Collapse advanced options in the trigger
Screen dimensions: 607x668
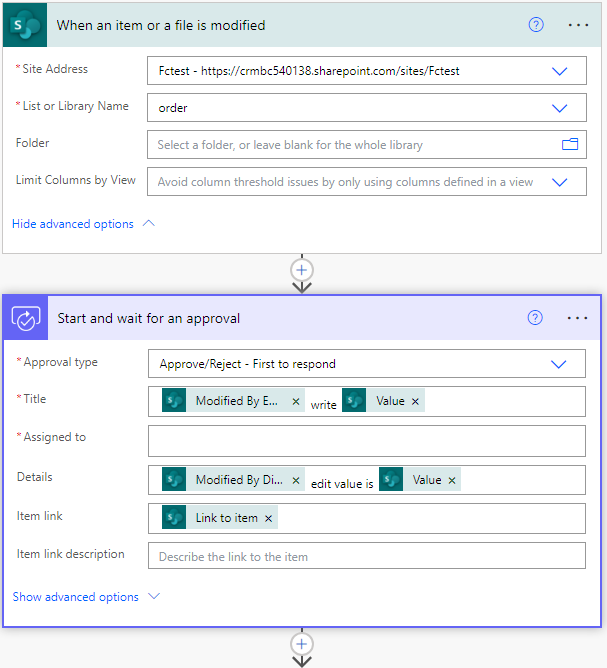(x=83, y=224)
